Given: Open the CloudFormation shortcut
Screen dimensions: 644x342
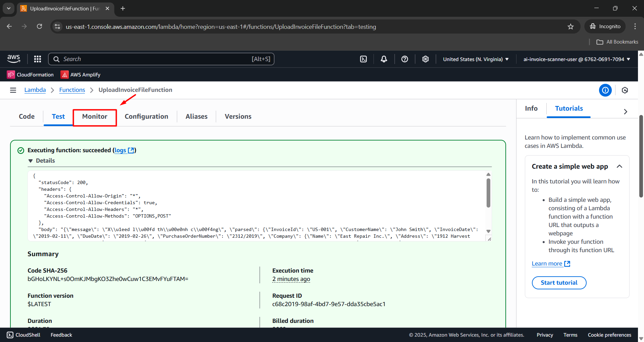Looking at the screenshot, I should (30, 75).
